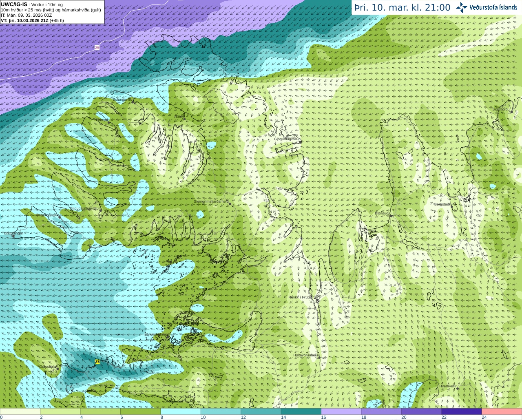This screenshot has height=420, width=522.
Task: Click the 22–24 m/s dark indigo legend swatch
Action: coord(462,411)
